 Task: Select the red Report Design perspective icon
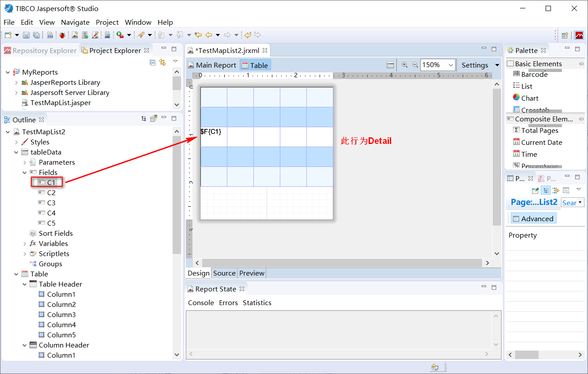click(x=579, y=35)
